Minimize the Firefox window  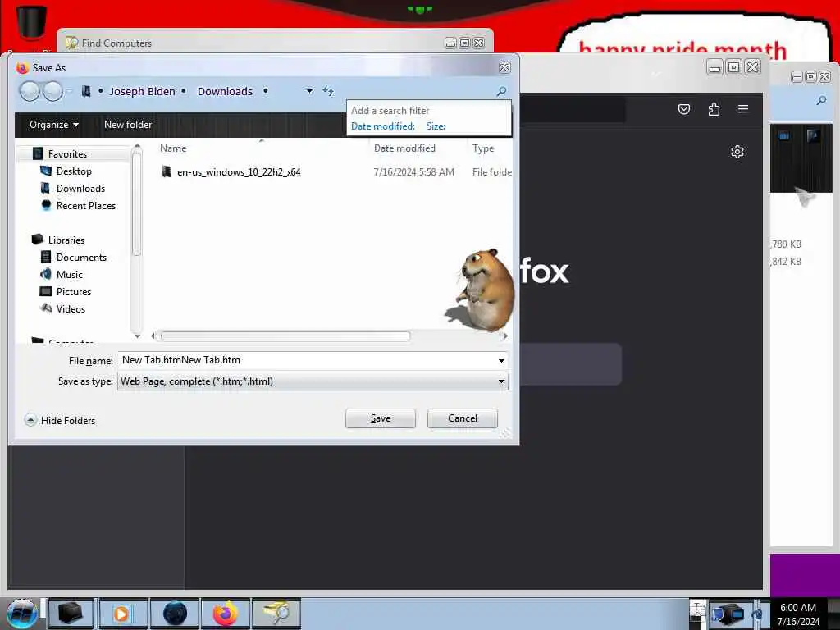(x=714, y=67)
